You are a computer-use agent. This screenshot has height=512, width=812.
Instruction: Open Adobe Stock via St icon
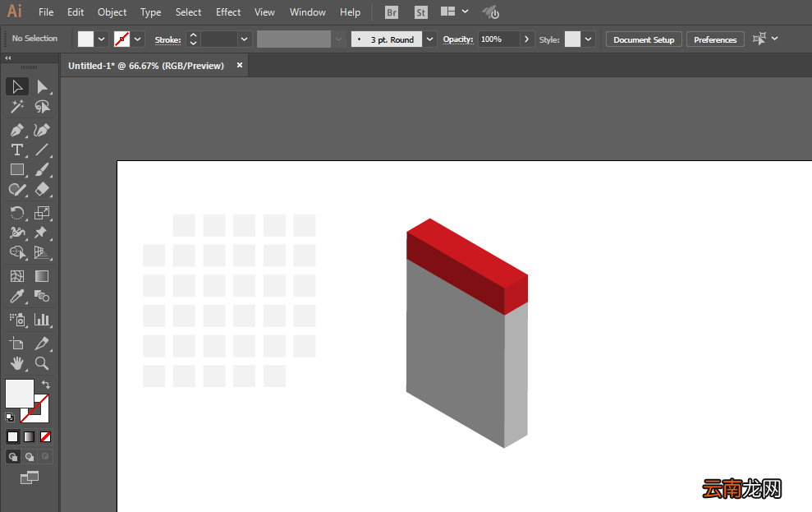point(421,12)
